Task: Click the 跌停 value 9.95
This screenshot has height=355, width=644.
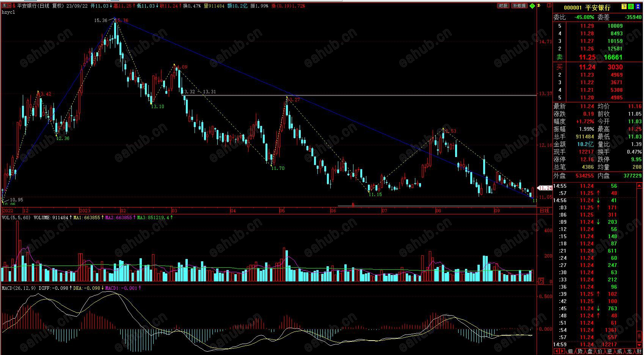Action: pos(636,159)
